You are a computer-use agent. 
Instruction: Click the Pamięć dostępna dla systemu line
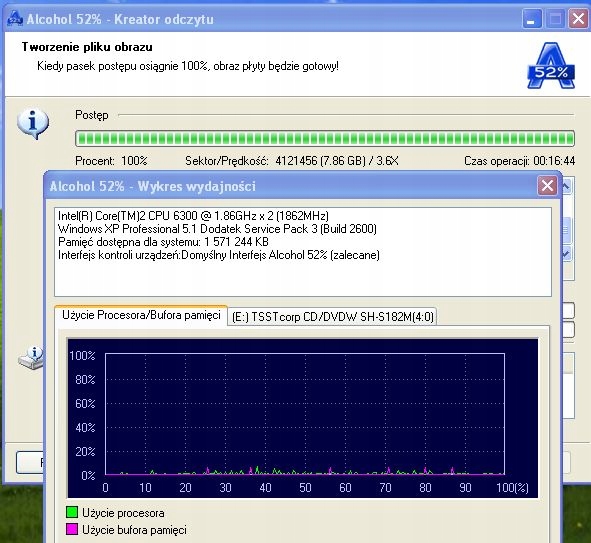pos(163,242)
